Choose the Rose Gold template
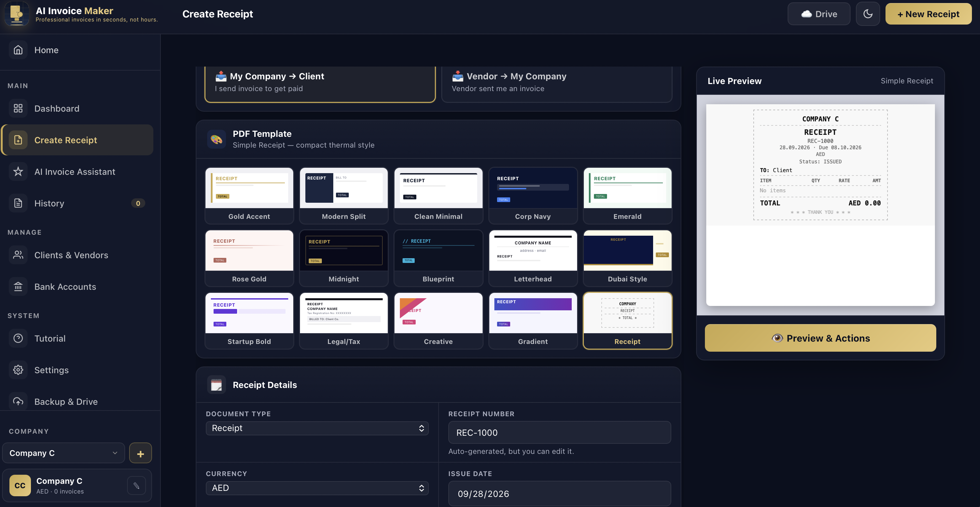This screenshot has width=980, height=507. [249, 258]
